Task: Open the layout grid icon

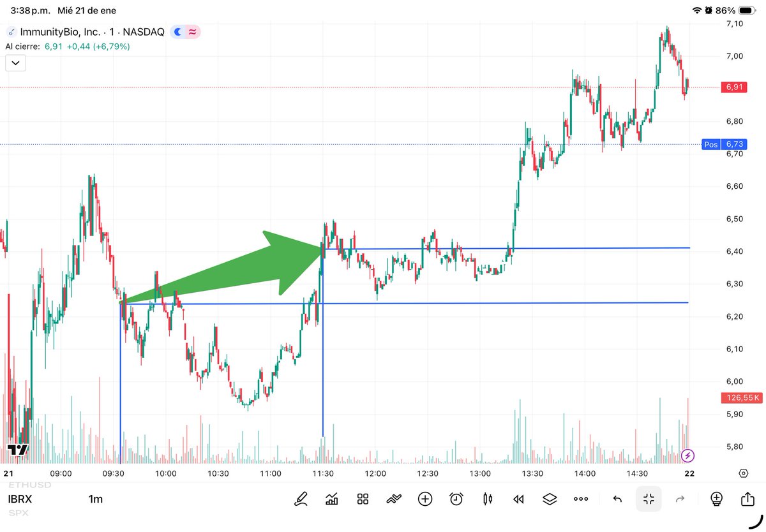Action: (x=363, y=499)
